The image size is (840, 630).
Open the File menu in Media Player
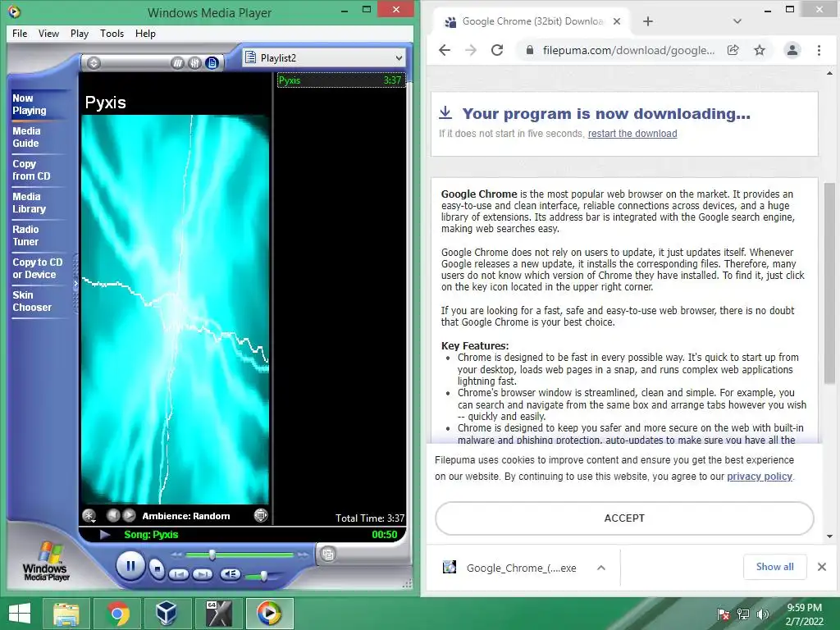coord(20,33)
